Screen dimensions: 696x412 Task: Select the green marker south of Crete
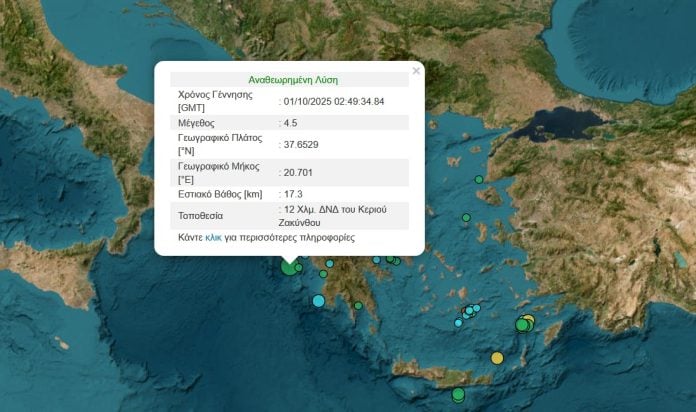(x=458, y=394)
